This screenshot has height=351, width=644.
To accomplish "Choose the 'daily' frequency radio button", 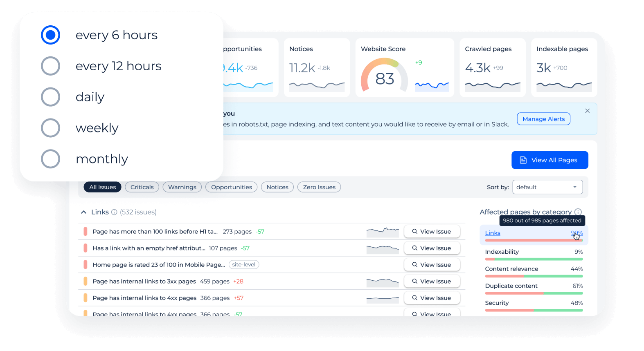I will point(50,97).
